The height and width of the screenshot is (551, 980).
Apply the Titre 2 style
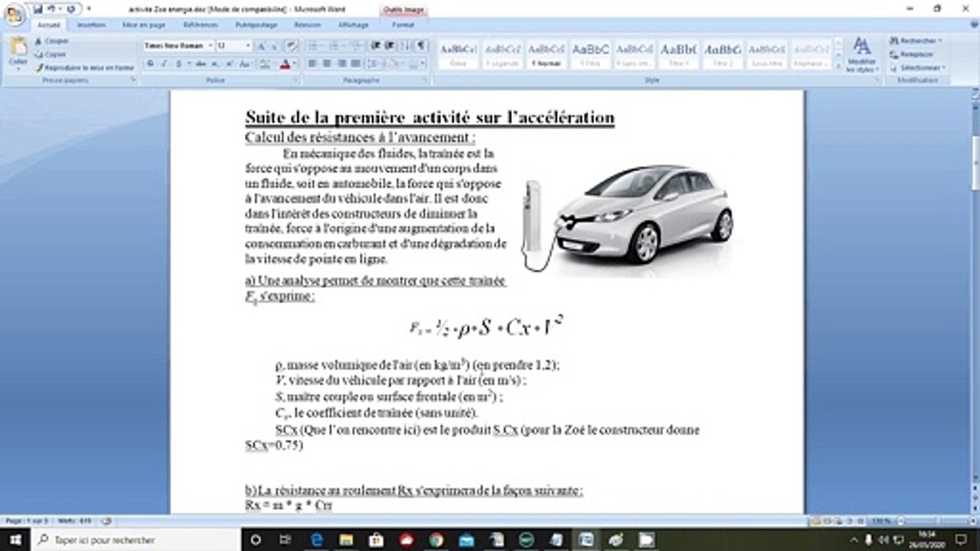pos(723,54)
